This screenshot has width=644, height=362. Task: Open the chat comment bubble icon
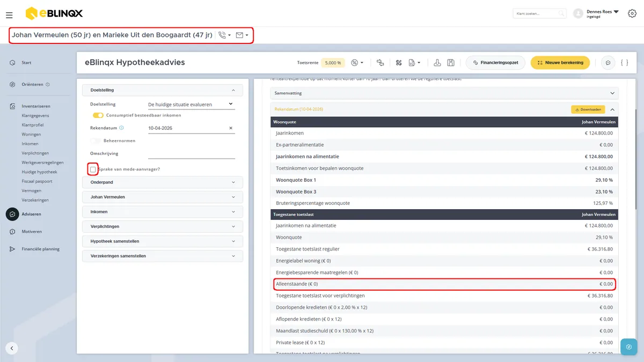pos(608,63)
